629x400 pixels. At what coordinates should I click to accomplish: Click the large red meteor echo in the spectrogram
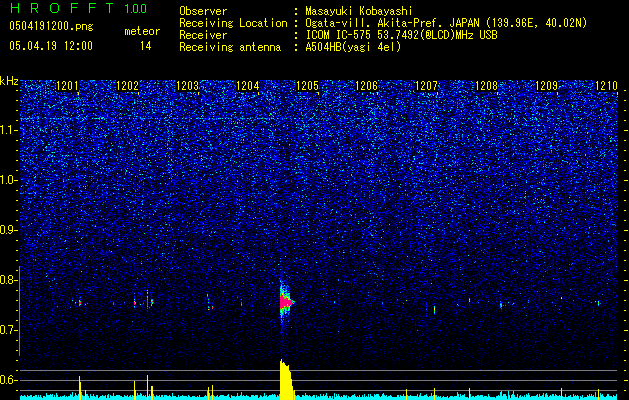click(285, 302)
